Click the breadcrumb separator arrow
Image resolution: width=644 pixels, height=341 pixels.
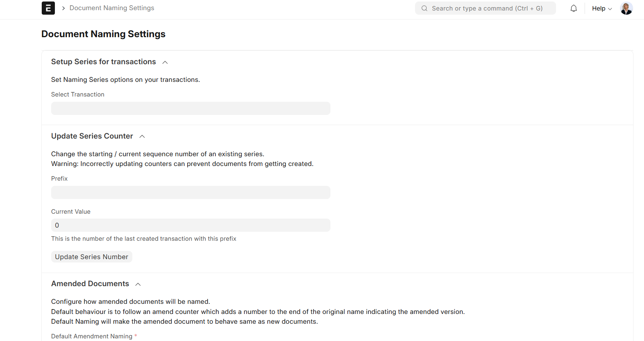click(63, 8)
